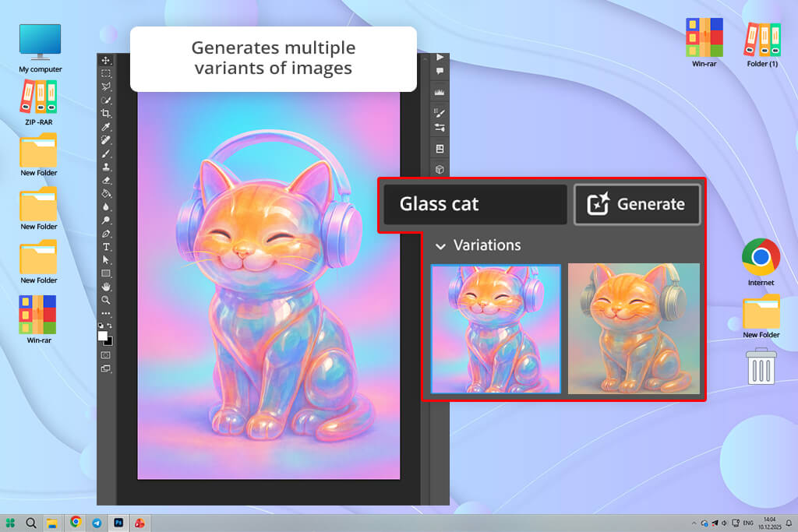Select the first pastel glass cat variation

click(x=496, y=329)
